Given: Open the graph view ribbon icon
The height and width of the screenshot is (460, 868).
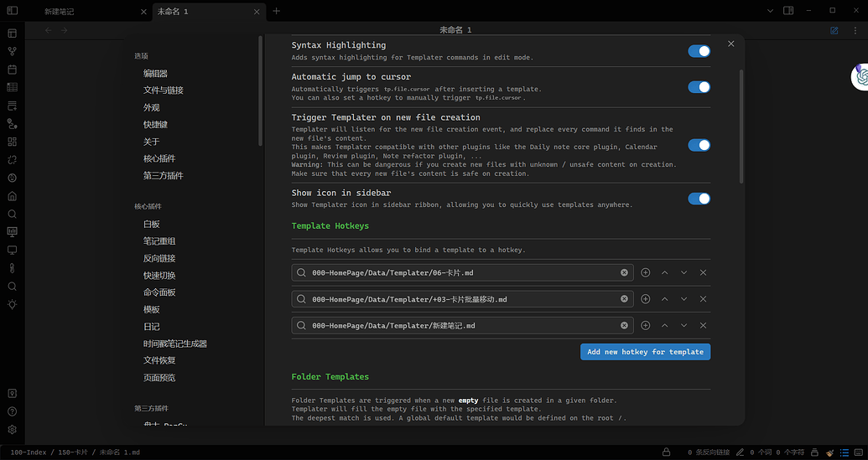Looking at the screenshot, I should [x=13, y=51].
